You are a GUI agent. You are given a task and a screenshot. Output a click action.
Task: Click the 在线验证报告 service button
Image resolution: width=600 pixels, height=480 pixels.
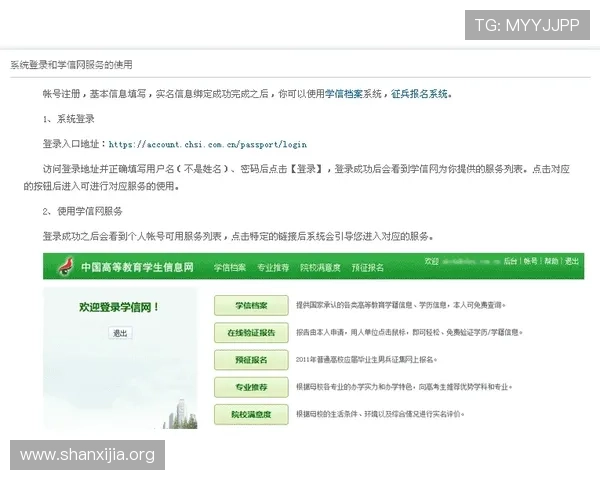point(251,333)
